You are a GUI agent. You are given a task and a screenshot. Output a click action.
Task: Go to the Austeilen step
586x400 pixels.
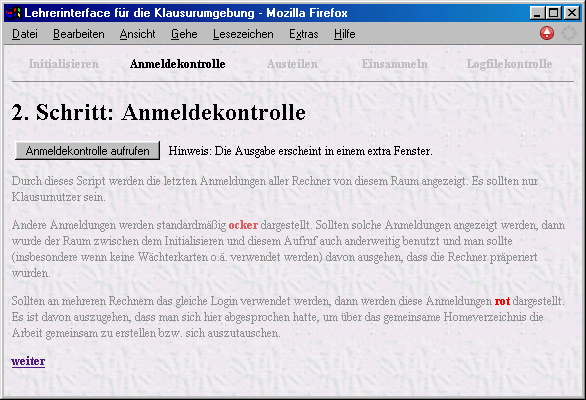292,64
